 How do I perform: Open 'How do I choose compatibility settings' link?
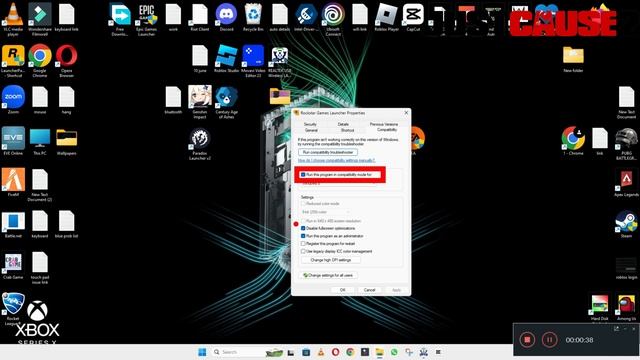[x=336, y=160]
